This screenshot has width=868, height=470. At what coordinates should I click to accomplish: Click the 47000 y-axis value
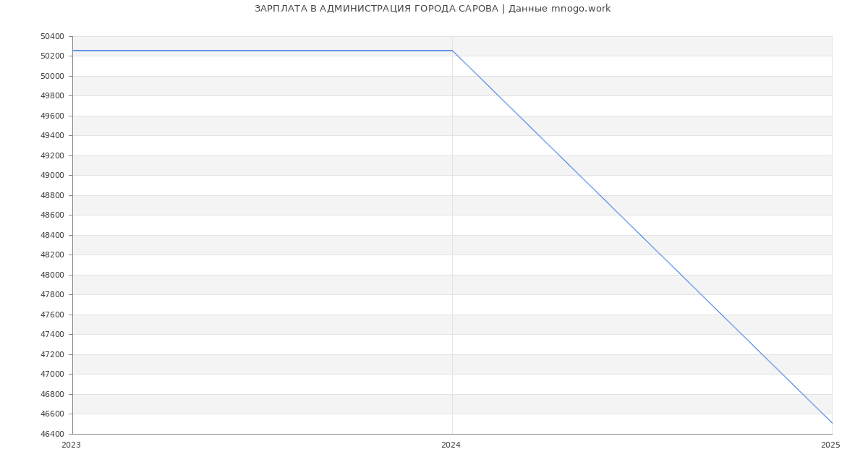[x=52, y=375]
